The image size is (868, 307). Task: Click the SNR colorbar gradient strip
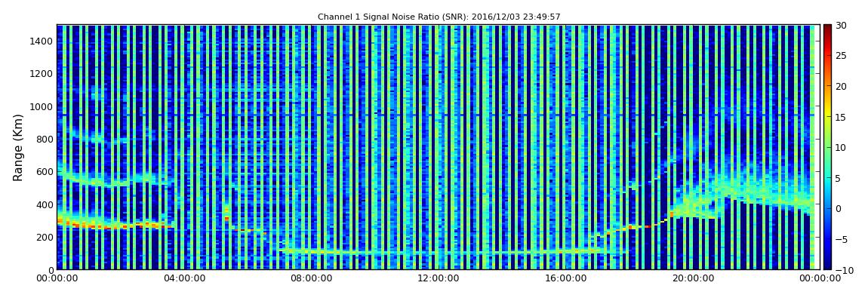(x=827, y=147)
